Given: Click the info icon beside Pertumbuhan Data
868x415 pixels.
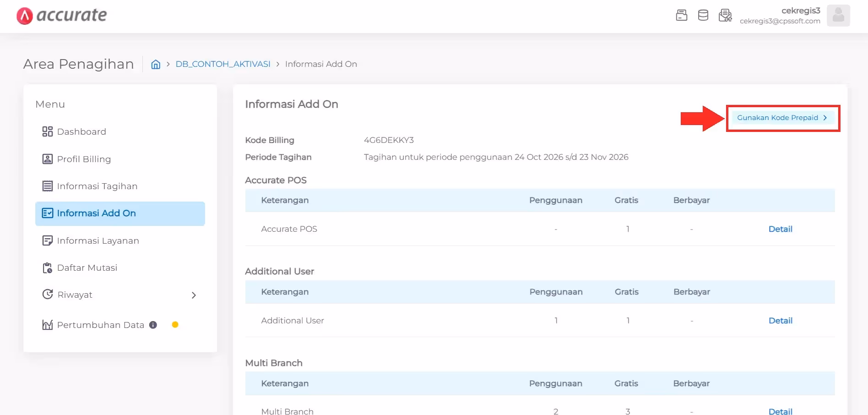Looking at the screenshot, I should tap(153, 325).
